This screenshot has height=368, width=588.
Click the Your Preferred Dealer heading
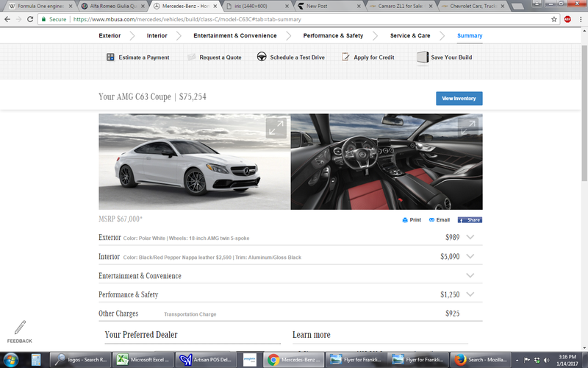tap(141, 335)
